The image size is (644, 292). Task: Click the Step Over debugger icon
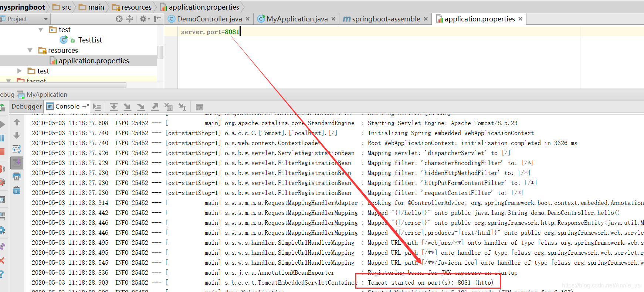click(114, 107)
